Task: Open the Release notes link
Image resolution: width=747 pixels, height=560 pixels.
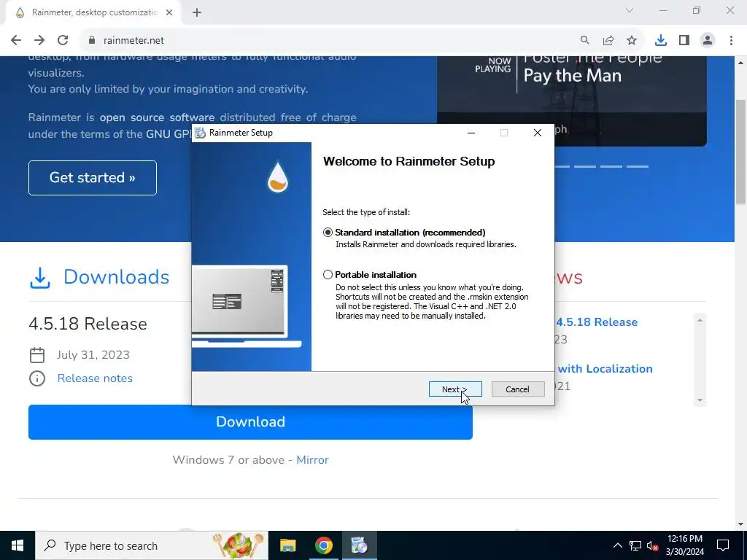Action: pyautogui.click(x=95, y=378)
